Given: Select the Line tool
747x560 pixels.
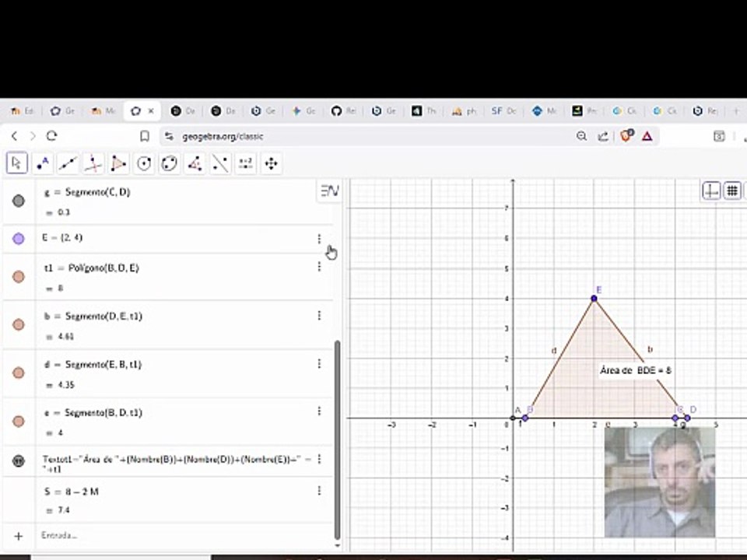Looking at the screenshot, I should pyautogui.click(x=68, y=163).
